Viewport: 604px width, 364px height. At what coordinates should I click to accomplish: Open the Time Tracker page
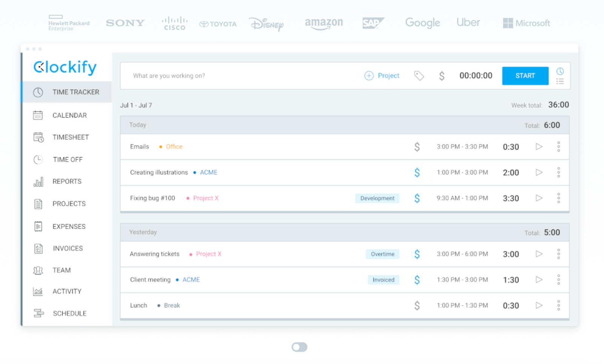point(67,92)
